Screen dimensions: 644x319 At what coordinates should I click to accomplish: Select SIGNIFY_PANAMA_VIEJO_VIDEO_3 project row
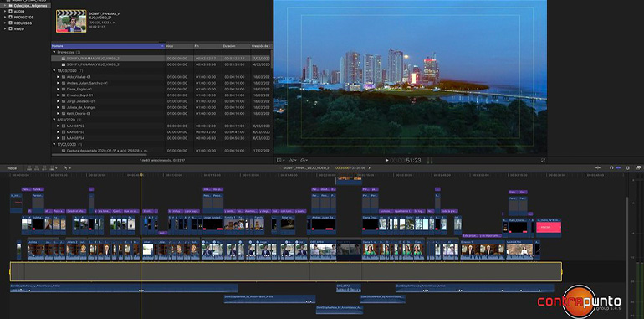tap(161, 64)
